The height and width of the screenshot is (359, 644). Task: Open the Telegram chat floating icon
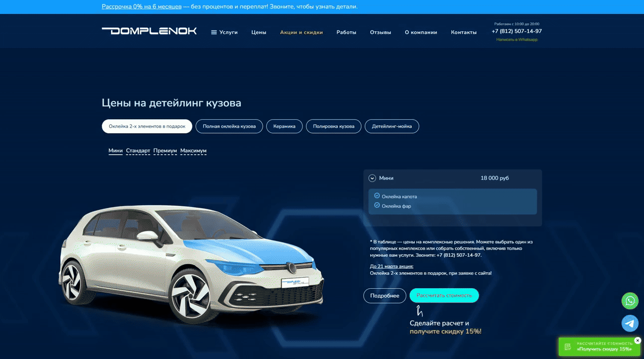[630, 323]
